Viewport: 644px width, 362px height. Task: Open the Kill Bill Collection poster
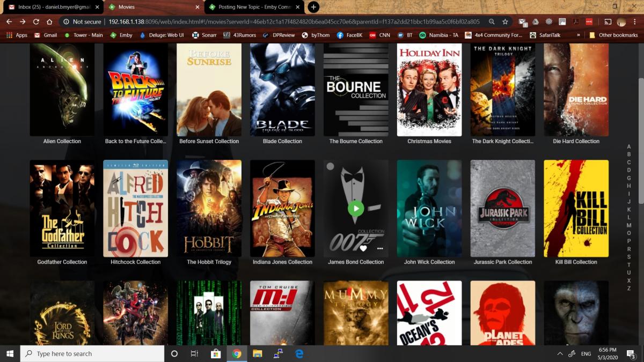[576, 209]
